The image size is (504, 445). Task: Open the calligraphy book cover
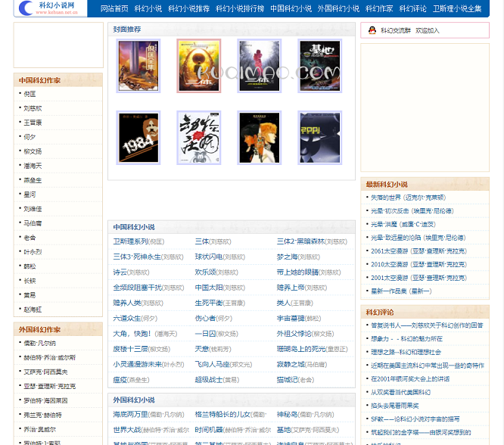coord(198,138)
